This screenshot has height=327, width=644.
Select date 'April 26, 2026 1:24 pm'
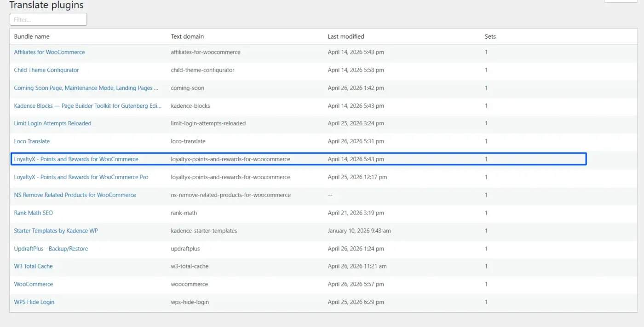356,249
